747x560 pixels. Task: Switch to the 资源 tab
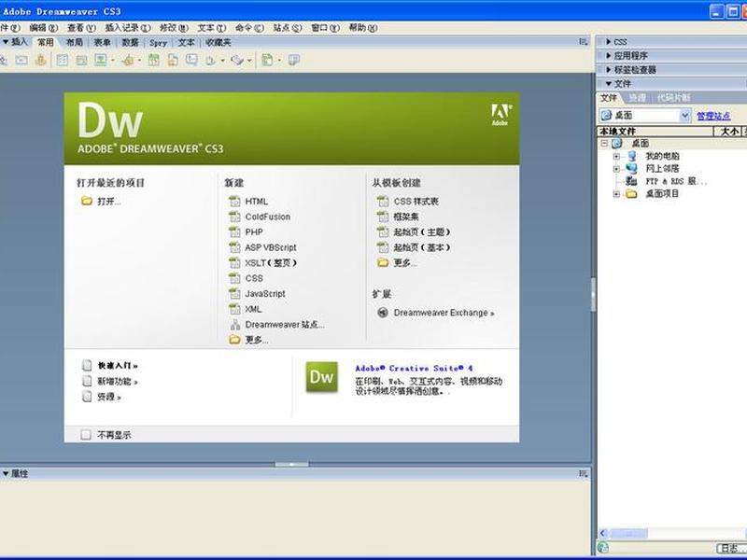pos(637,98)
